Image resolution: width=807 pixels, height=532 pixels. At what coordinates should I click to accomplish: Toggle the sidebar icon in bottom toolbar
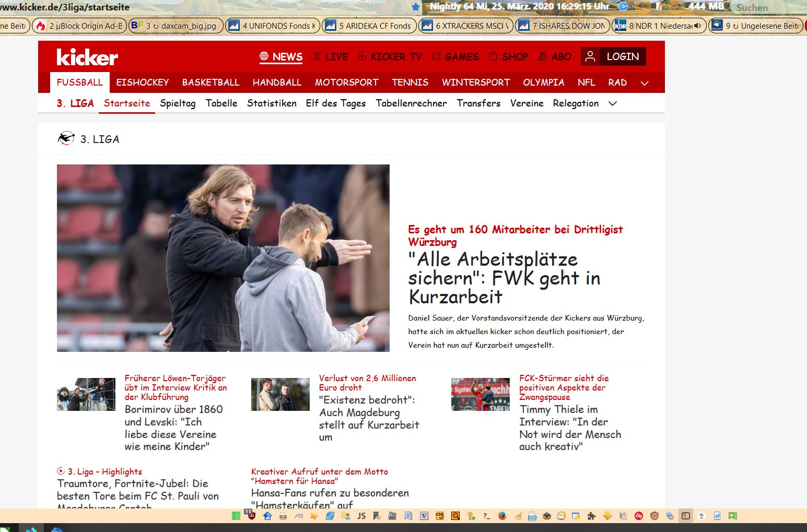click(686, 516)
